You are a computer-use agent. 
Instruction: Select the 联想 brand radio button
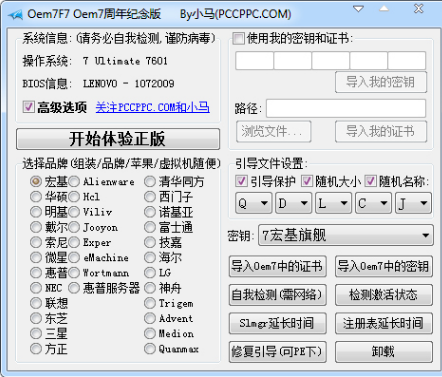(36, 303)
